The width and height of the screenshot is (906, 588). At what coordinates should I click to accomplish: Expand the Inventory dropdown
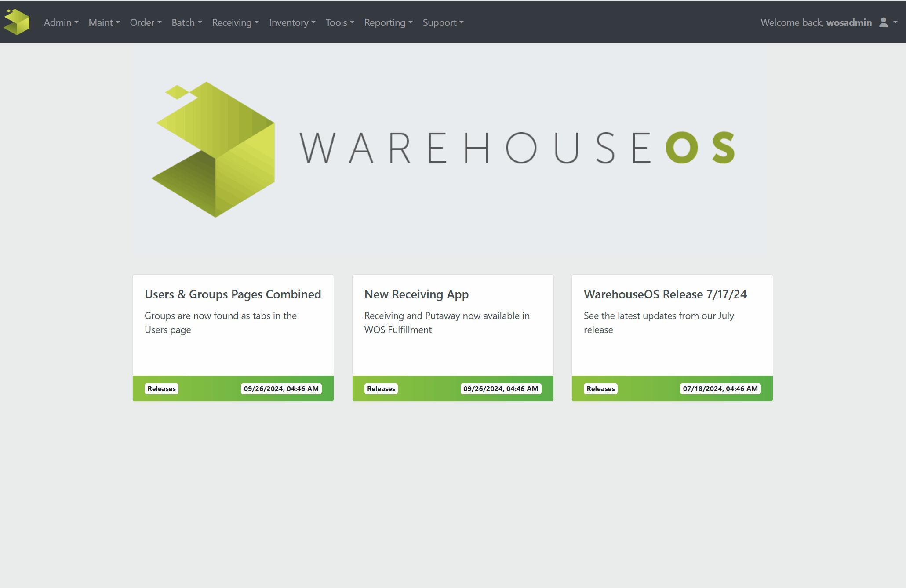coord(292,22)
